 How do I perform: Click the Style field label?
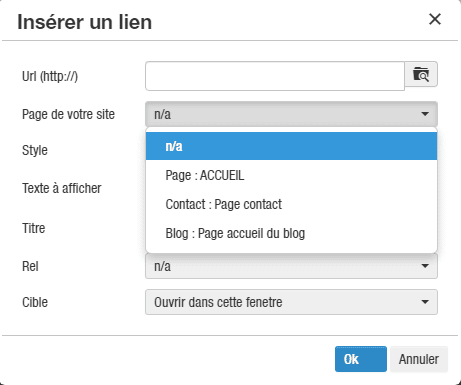coord(35,150)
